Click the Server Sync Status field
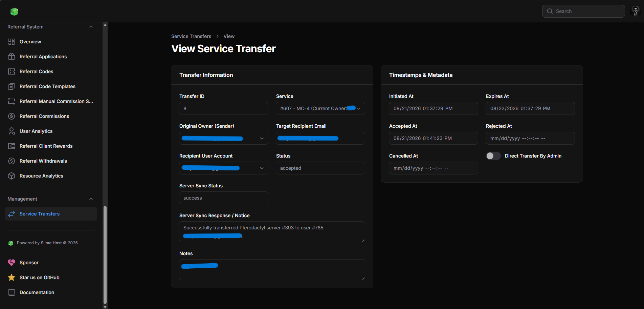The width and height of the screenshot is (644, 309). (x=223, y=198)
